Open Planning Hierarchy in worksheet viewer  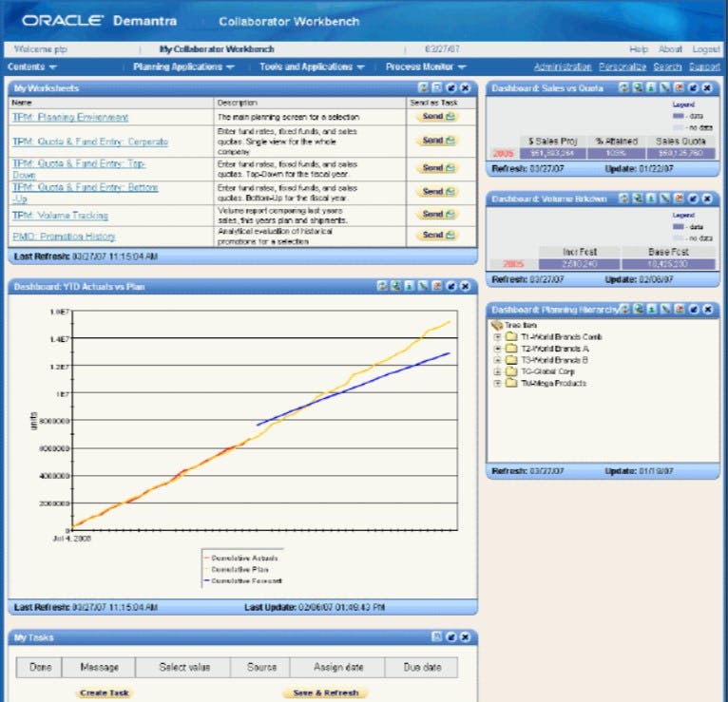click(x=639, y=309)
